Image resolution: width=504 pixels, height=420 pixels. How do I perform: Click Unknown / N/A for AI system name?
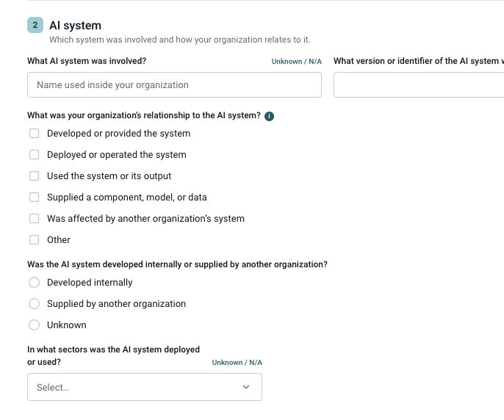[296, 62]
